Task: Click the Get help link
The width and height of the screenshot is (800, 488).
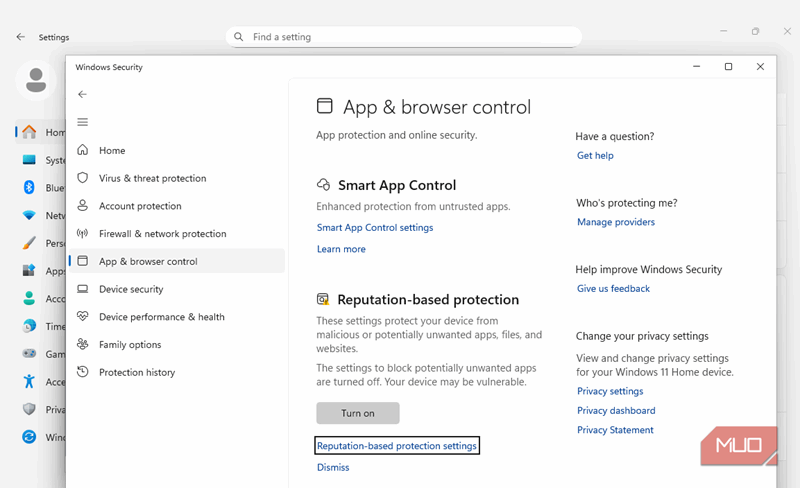Action: coord(595,156)
